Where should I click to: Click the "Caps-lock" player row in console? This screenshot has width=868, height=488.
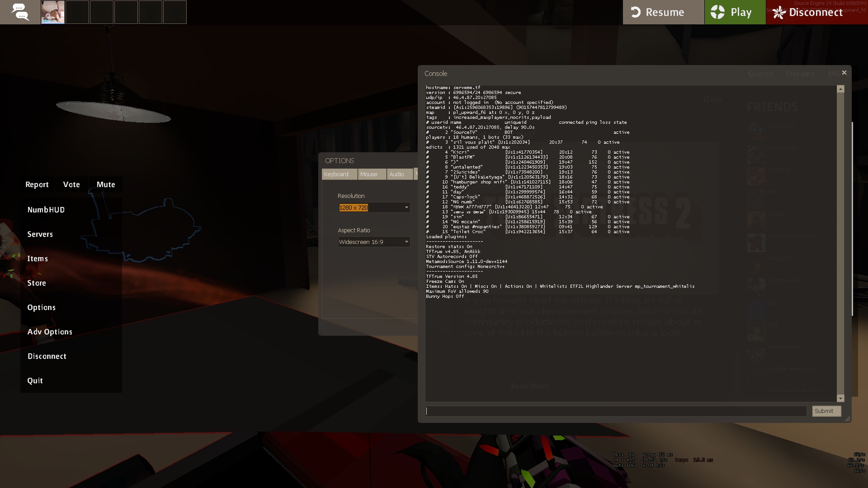(528, 197)
